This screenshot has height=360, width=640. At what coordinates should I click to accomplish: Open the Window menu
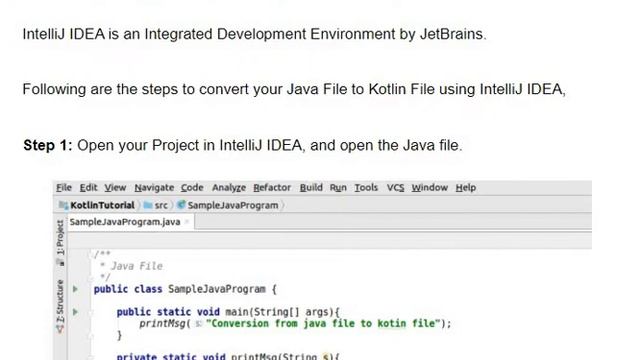(429, 188)
